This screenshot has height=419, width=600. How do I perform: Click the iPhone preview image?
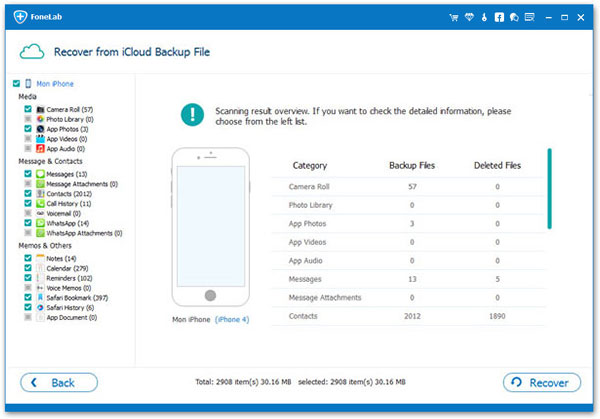(x=210, y=227)
